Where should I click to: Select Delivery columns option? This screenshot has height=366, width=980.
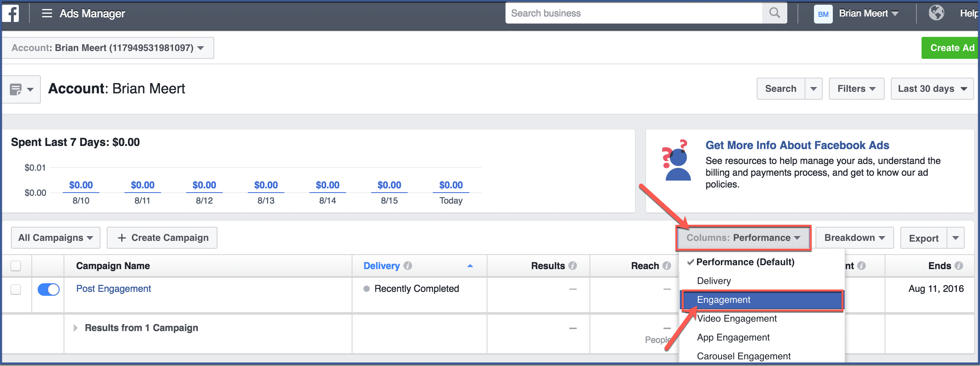tap(761, 281)
